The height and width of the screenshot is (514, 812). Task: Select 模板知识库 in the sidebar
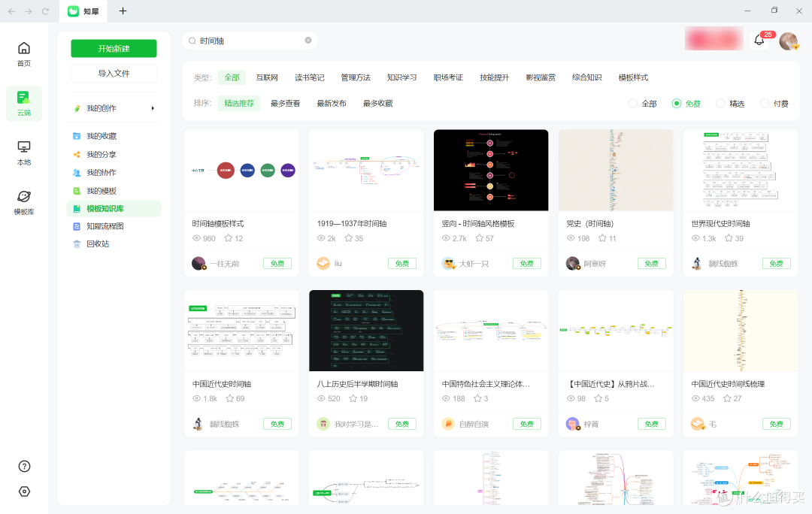114,209
